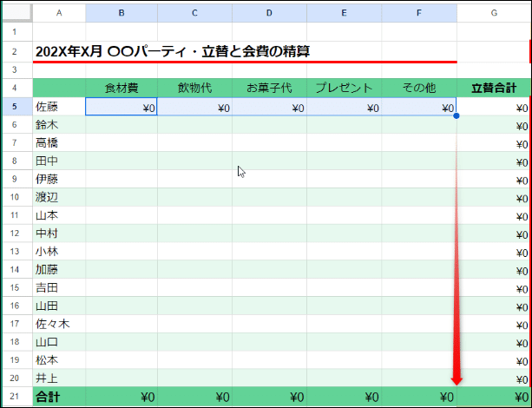The image size is (532, 408).
Task: Click the blue fill handle of selection
Action: (456, 115)
